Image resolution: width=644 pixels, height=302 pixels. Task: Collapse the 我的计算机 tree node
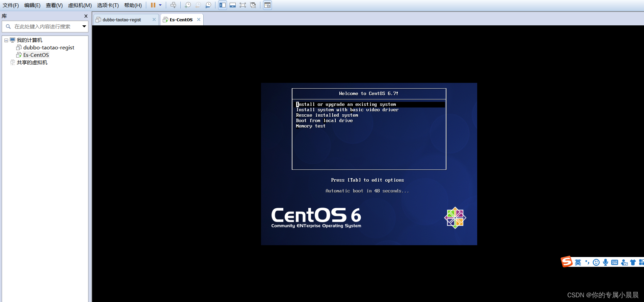(6, 40)
